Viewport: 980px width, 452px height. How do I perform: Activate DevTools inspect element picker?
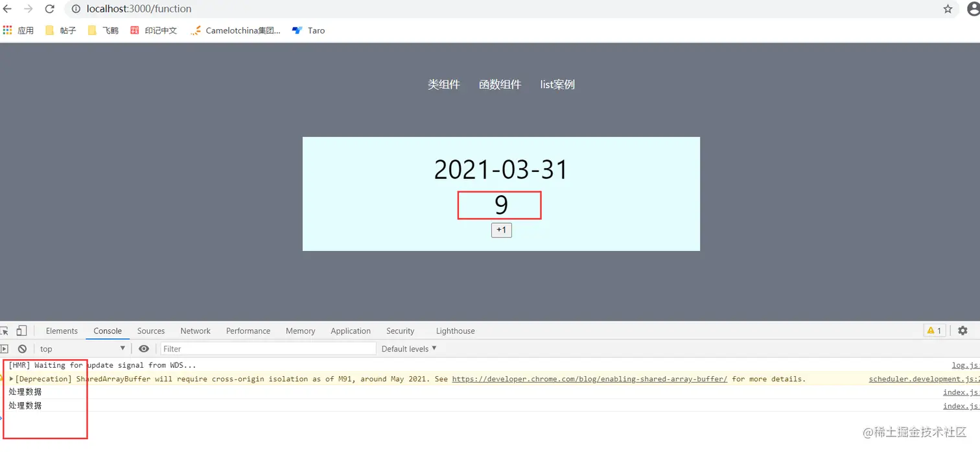pos(5,331)
